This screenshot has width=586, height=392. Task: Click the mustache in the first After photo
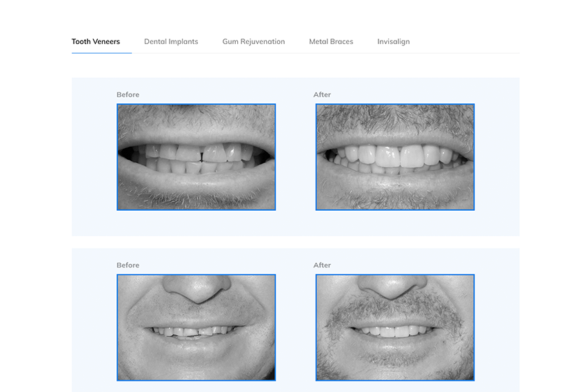pos(395,124)
